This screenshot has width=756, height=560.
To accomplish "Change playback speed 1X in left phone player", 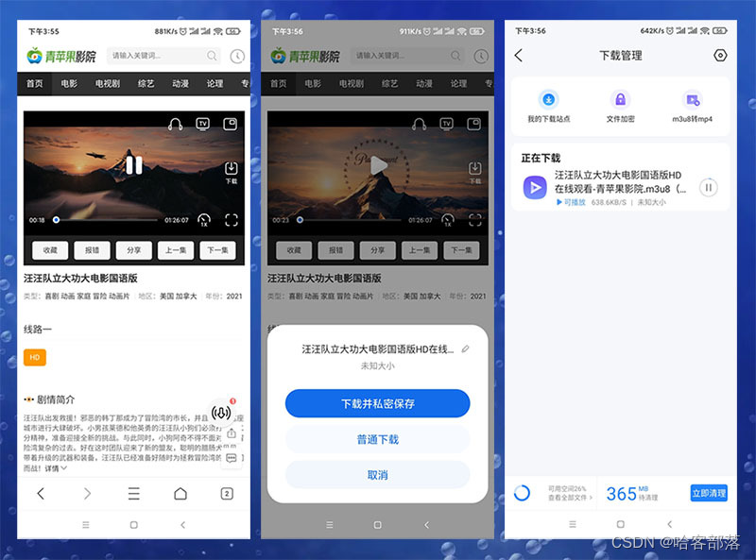I will pos(204,220).
